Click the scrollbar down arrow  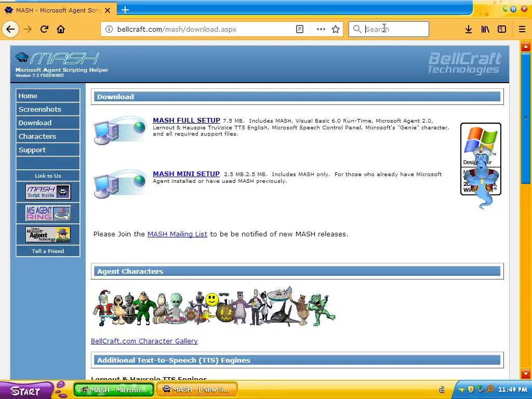coord(526,374)
